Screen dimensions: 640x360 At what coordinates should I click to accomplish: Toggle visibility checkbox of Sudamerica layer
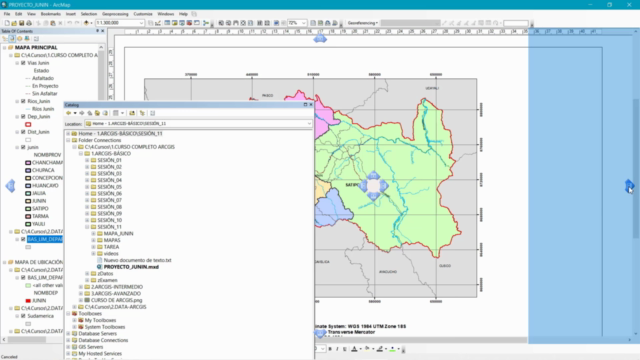(x=23, y=316)
